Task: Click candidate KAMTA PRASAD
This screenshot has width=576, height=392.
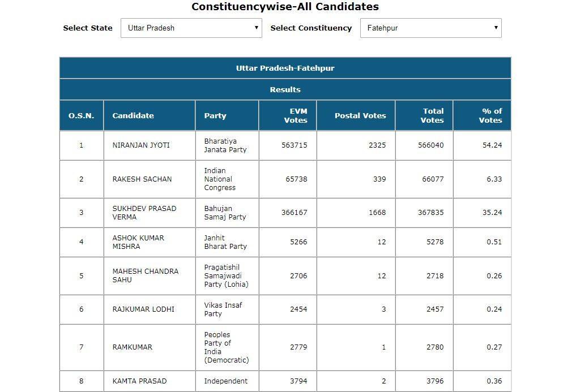Action: tap(139, 381)
